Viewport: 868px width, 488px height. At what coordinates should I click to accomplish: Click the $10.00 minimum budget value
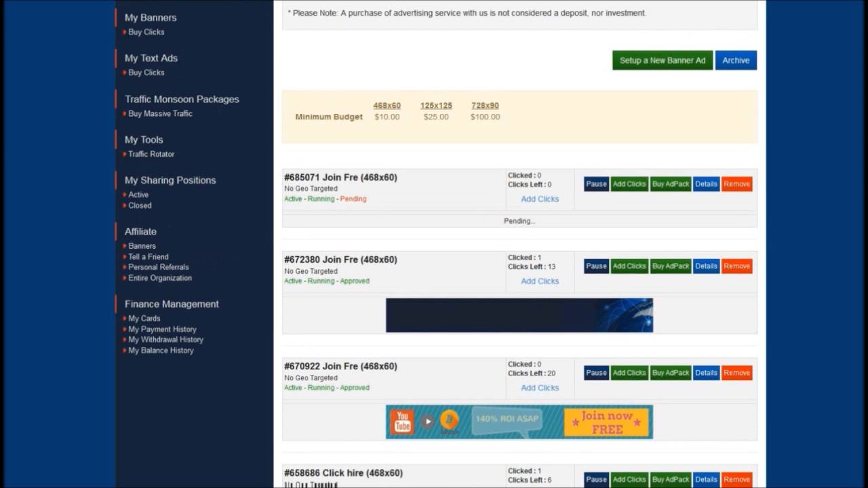[387, 117]
